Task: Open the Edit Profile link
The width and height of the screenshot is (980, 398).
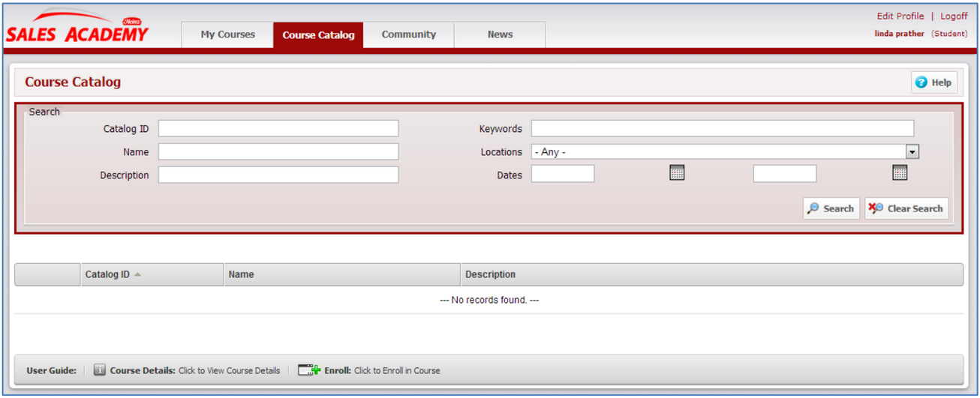Action: point(900,16)
